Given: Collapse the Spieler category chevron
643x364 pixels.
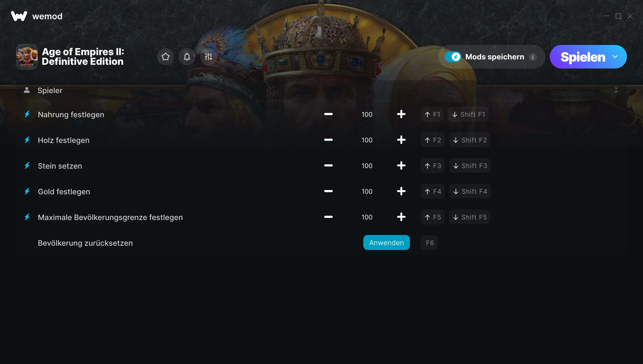Looking at the screenshot, I should click(616, 90).
